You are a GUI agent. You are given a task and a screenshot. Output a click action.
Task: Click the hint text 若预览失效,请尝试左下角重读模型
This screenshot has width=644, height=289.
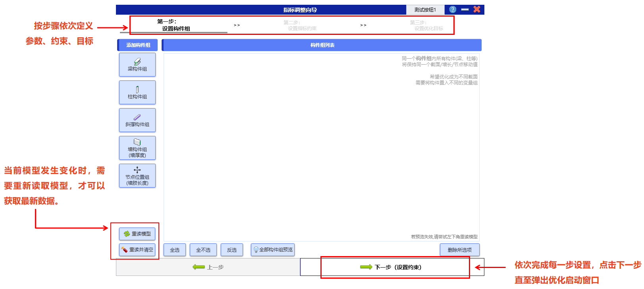tap(444, 237)
